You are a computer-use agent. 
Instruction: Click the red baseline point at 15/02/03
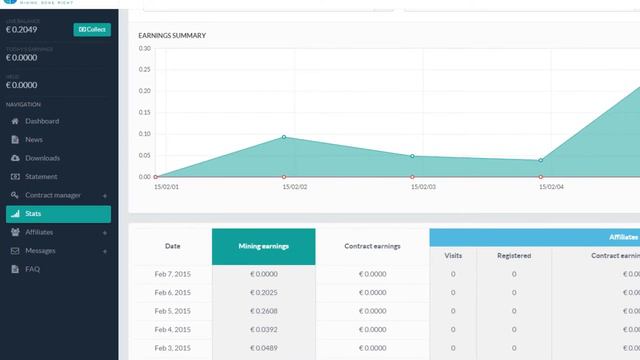pos(412,177)
